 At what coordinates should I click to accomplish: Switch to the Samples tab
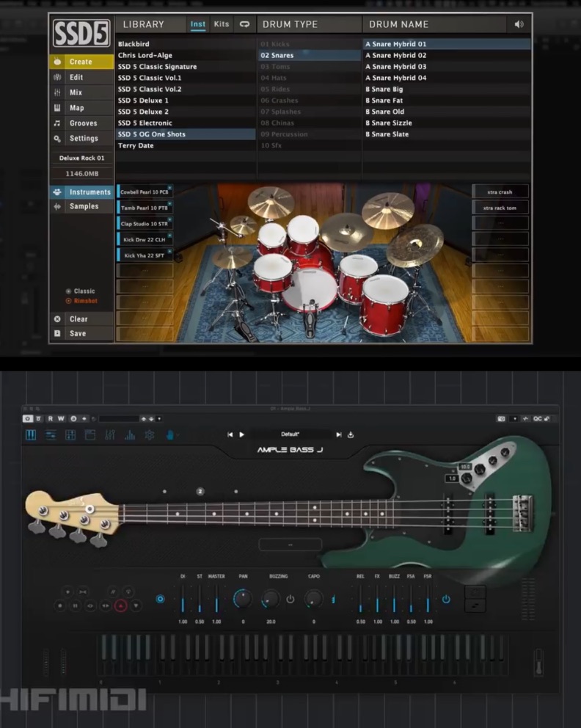click(x=83, y=207)
